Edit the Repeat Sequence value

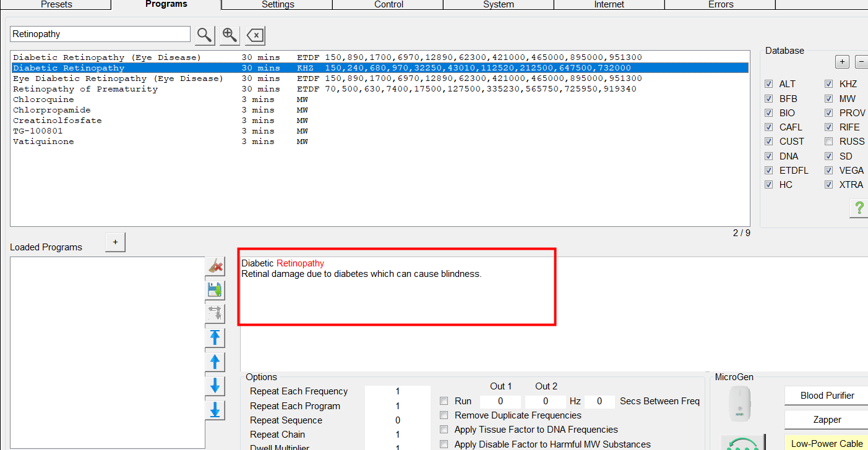398,420
